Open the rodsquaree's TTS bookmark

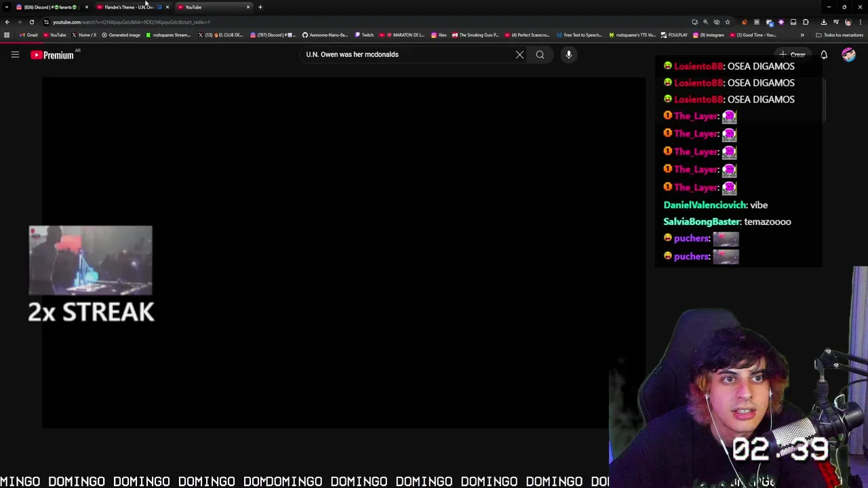tap(632, 35)
